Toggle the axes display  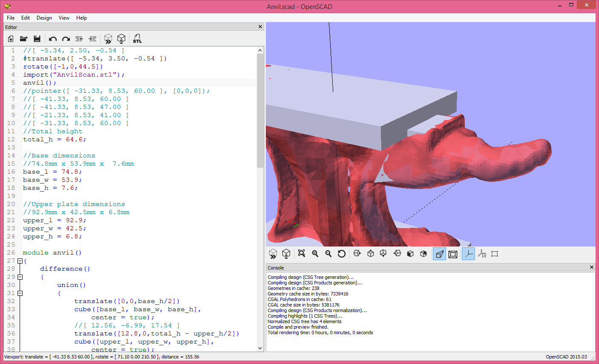pyautogui.click(x=468, y=254)
